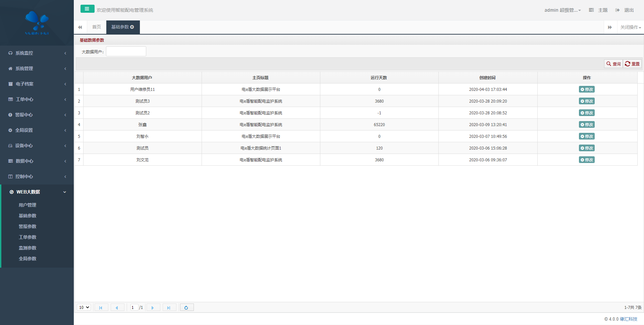The image size is (644, 325).
Task: Open 警报参数 in the sidebar submenu
Action: 28,226
